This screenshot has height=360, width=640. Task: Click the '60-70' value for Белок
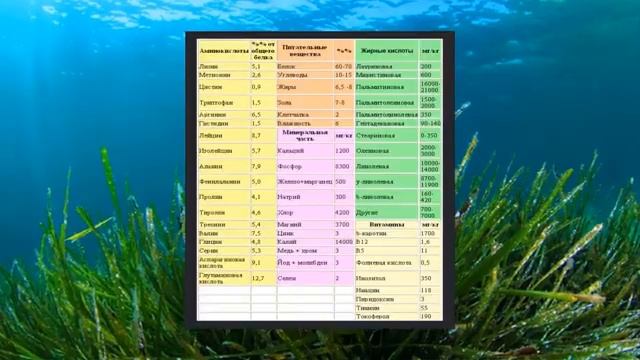344,66
